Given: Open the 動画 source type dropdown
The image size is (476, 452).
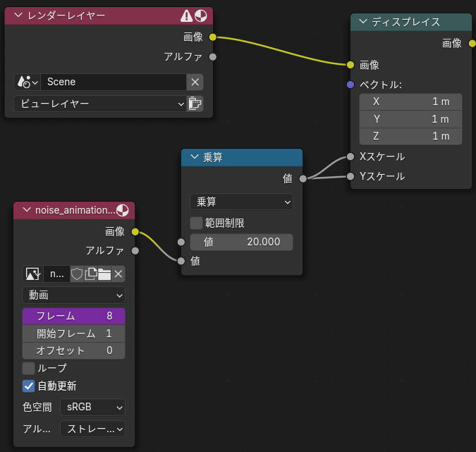Looking at the screenshot, I should point(74,295).
